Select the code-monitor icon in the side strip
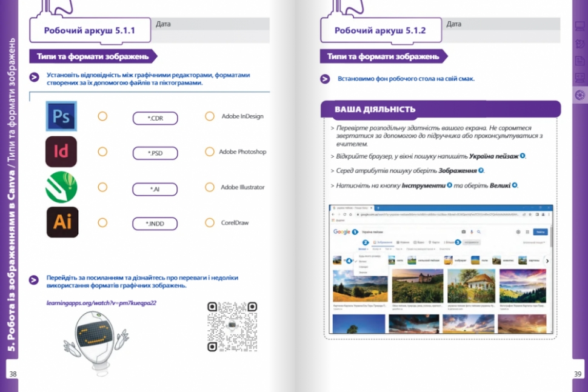The image size is (588, 392). [x=580, y=78]
